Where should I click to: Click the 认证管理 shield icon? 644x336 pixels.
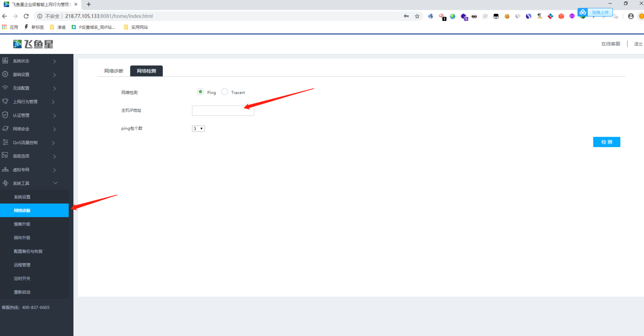click(5, 115)
